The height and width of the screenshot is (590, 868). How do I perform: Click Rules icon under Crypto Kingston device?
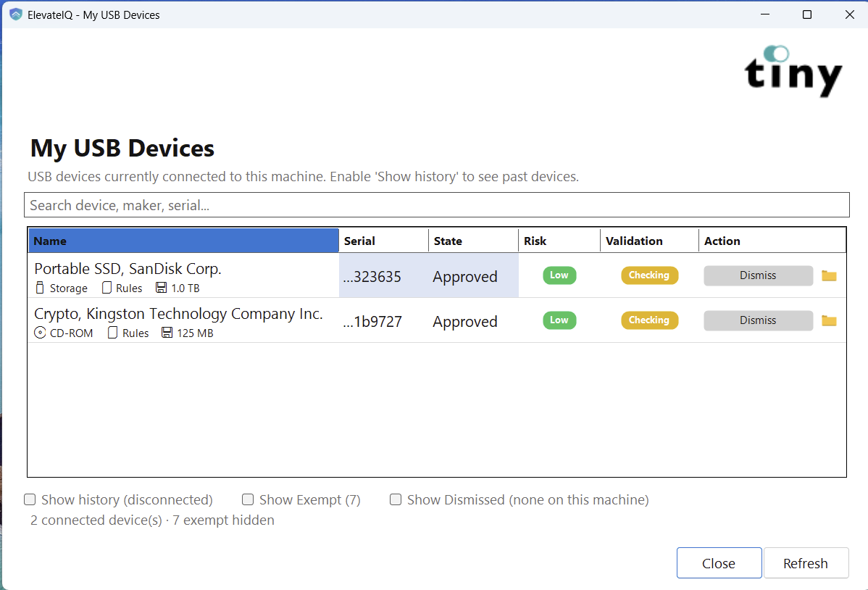click(112, 333)
